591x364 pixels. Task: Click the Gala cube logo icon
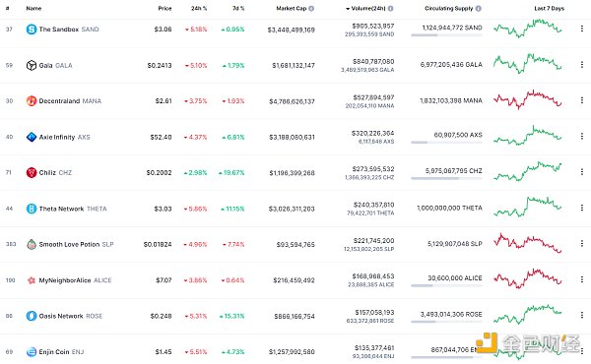(x=32, y=65)
